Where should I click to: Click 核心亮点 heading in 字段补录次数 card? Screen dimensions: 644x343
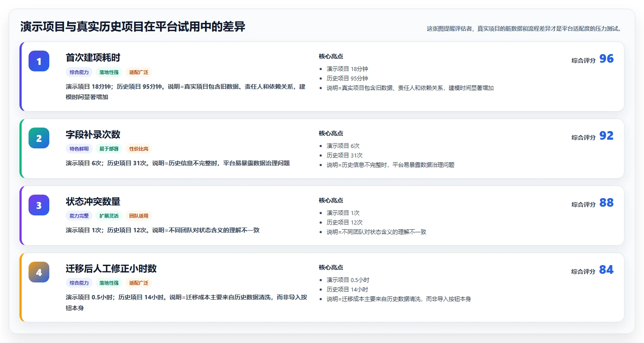click(x=331, y=133)
